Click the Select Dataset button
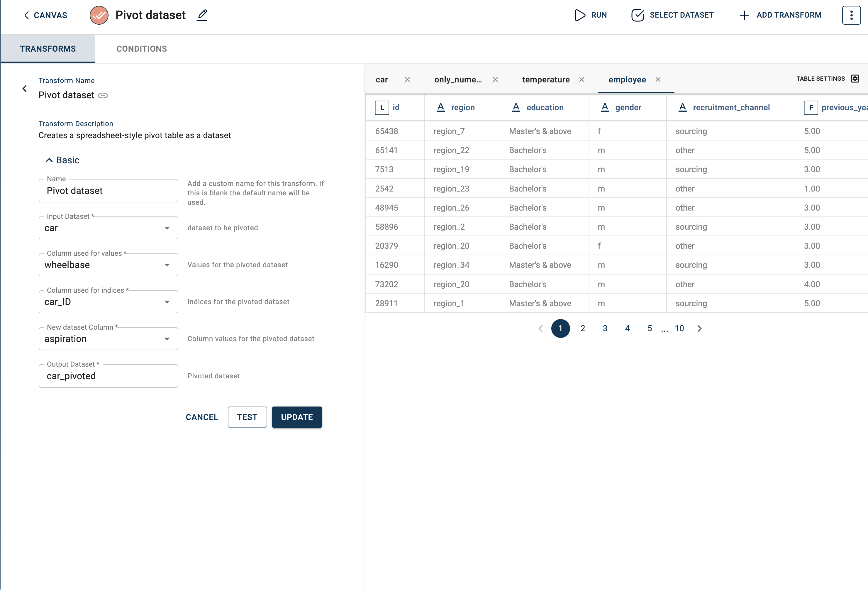Viewport: 868px width, 591px height. point(672,15)
